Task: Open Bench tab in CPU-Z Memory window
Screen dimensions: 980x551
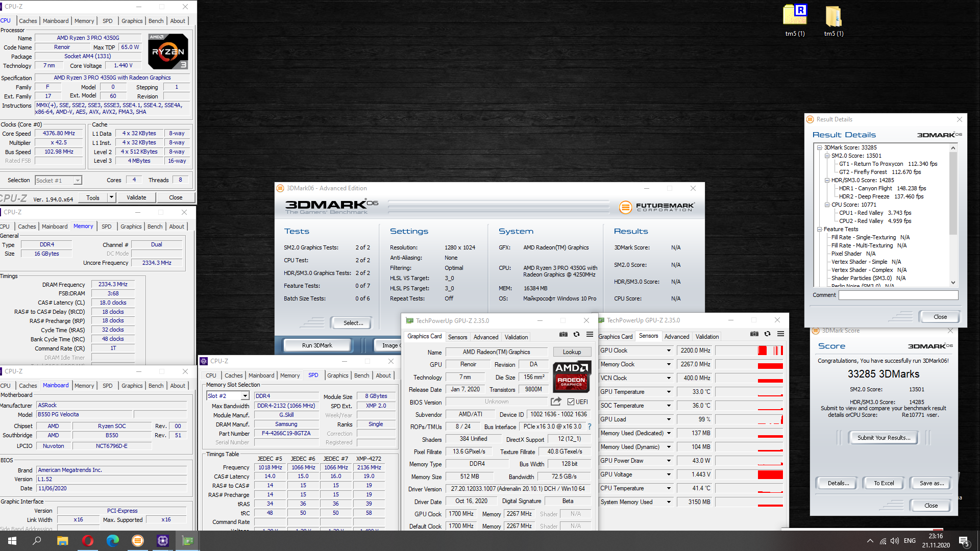Action: coord(155,227)
